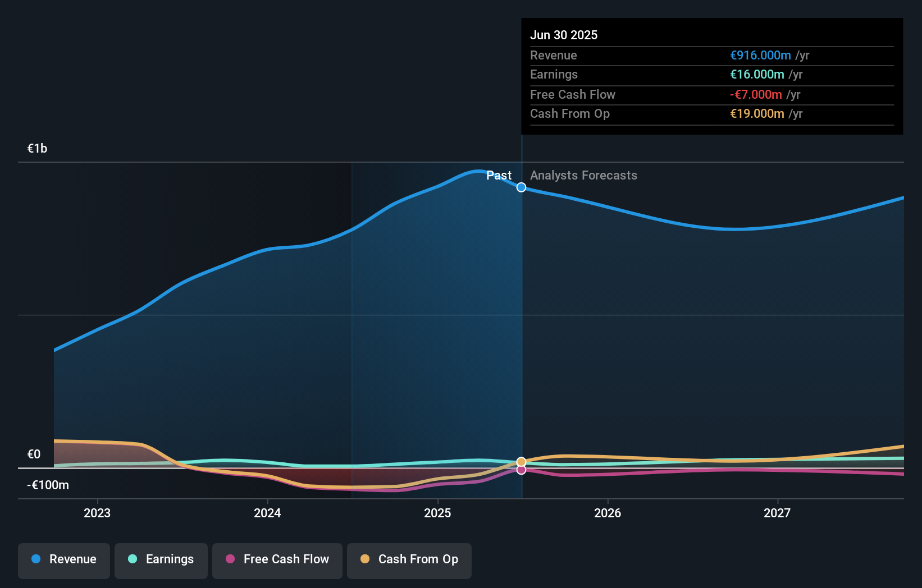Toggle the Revenue series via its legend button

(63, 560)
